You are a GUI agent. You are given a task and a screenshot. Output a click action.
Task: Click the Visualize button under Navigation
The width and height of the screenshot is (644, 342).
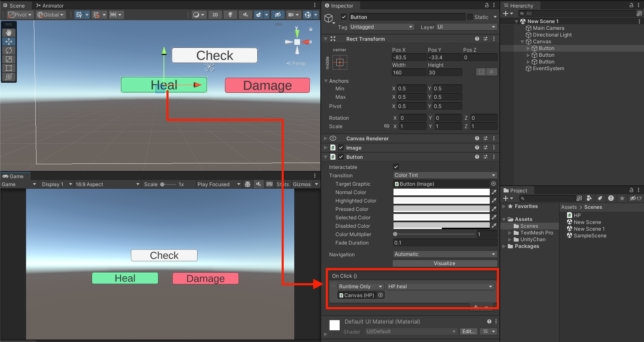click(445, 263)
